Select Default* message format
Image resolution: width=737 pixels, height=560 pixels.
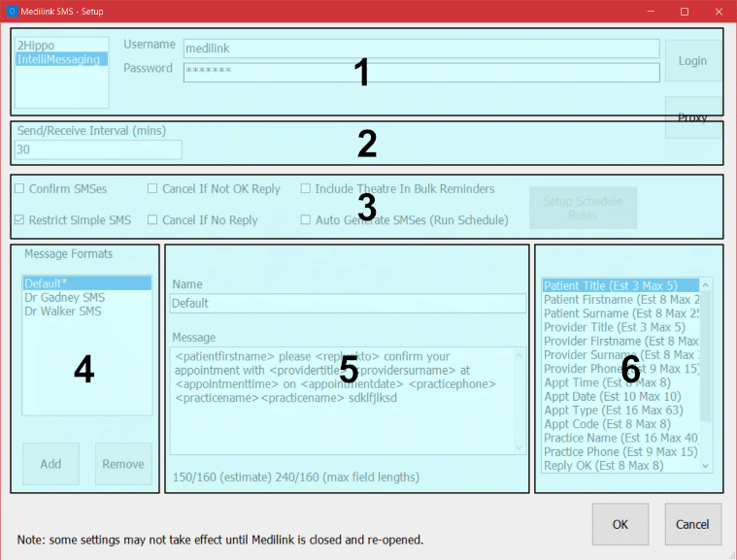[87, 283]
